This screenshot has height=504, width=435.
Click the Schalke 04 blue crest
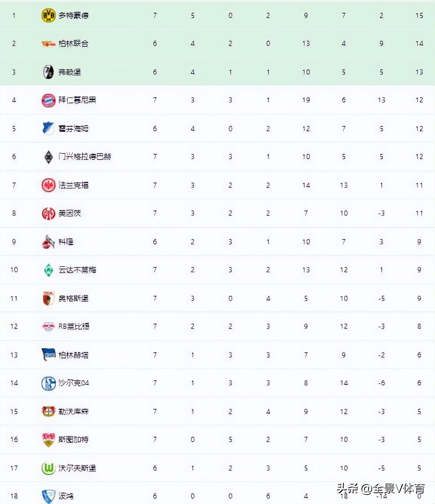[x=48, y=383]
